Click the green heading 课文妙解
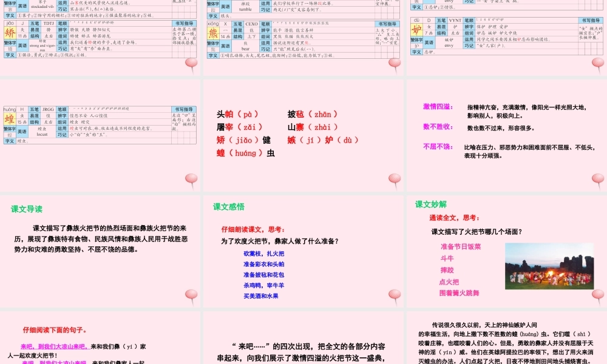 point(431,204)
